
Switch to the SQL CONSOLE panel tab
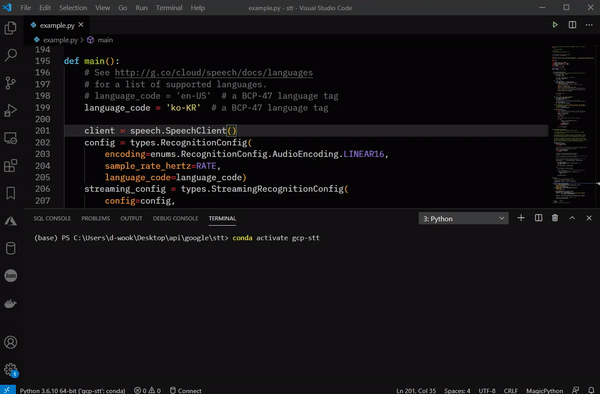52,218
